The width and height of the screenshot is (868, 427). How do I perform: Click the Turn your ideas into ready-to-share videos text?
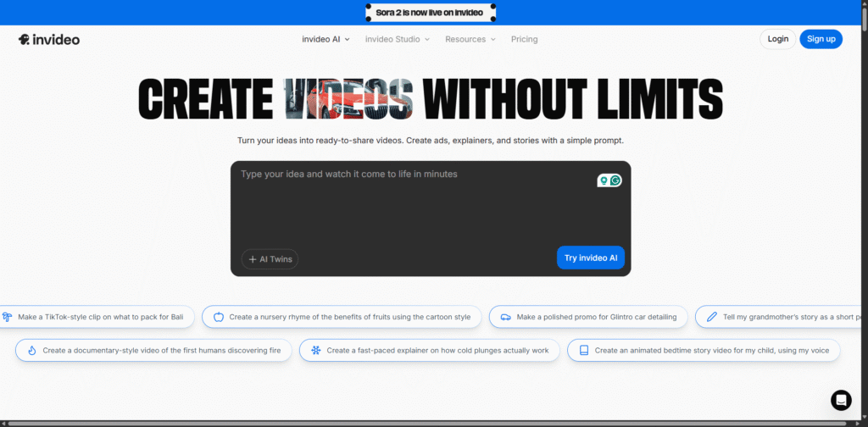point(430,141)
